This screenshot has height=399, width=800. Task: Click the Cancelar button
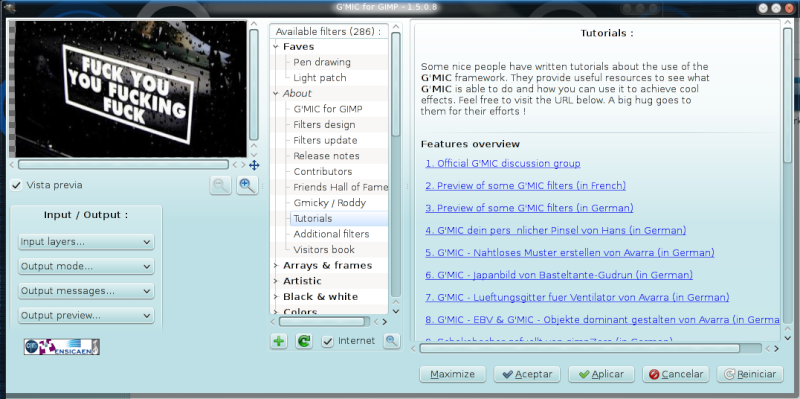click(x=676, y=374)
